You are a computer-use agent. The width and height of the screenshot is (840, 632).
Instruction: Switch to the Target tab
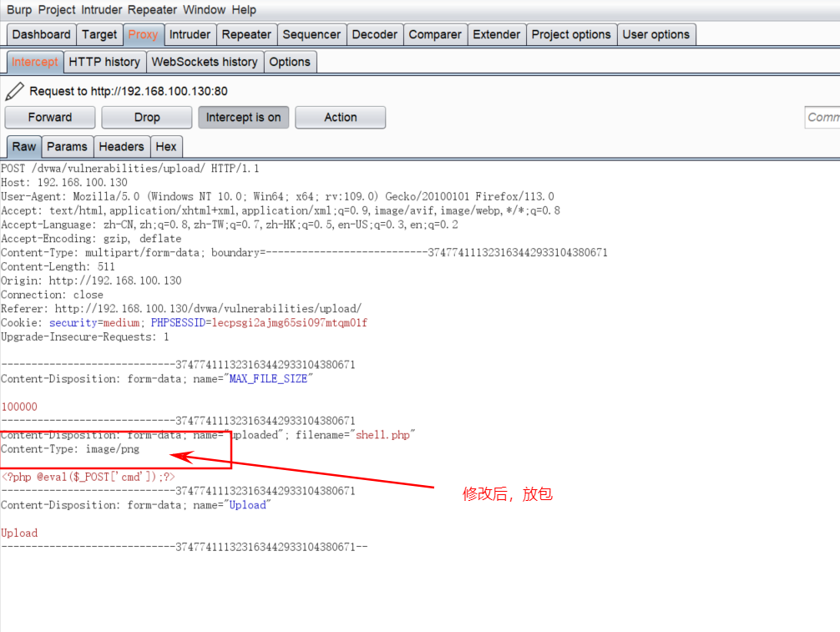[99, 34]
